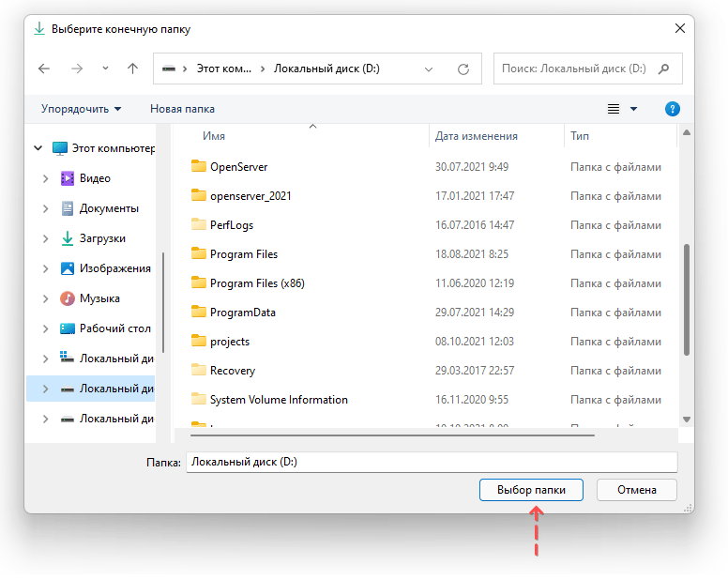Select Этот компьютер in the tree

[114, 148]
